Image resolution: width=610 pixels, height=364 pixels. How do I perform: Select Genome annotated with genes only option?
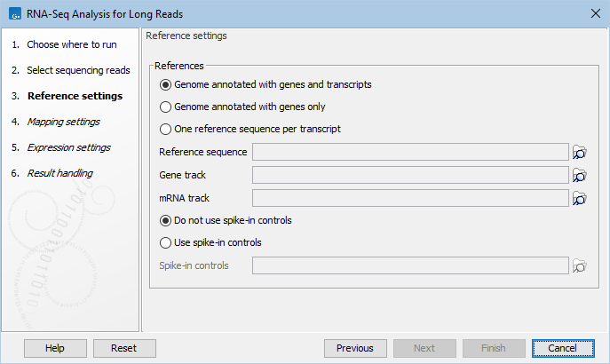click(x=165, y=107)
